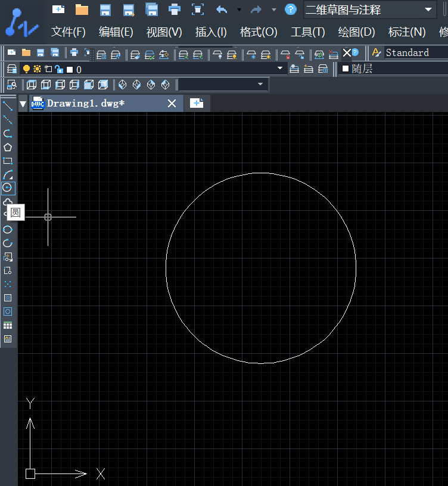Expand the empty view-toolbar dropdown
This screenshot has width=448, height=486.
[x=260, y=84]
